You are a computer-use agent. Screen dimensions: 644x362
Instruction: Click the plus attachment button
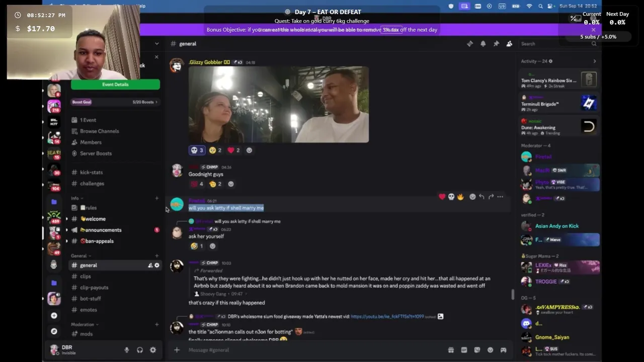(177, 350)
